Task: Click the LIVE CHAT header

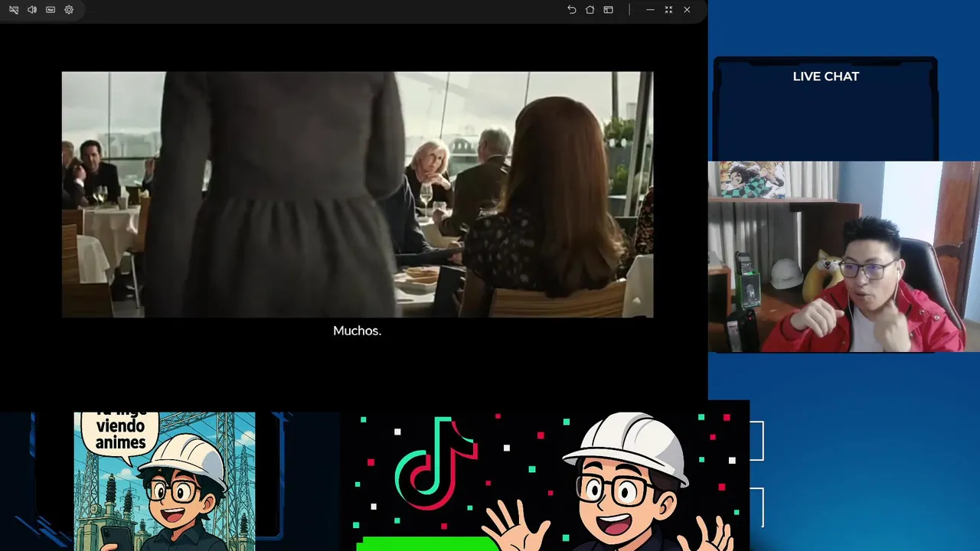Action: click(x=826, y=77)
